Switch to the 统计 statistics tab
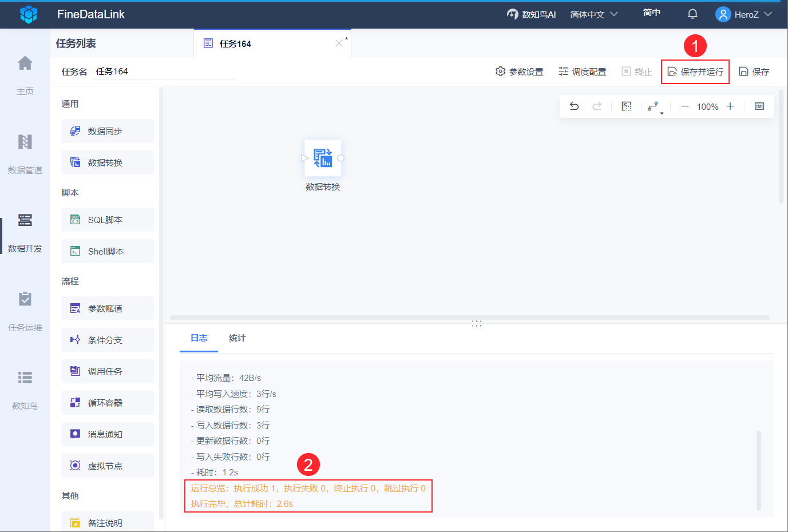Viewport: 788px width, 532px height. (x=237, y=338)
